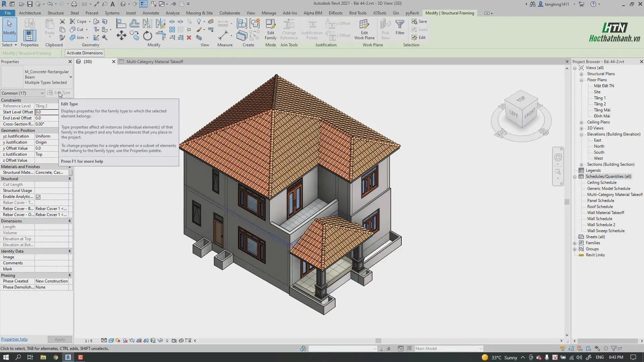The image size is (644, 362).
Task: Click the view scale 1:5 control
Action: coord(88,341)
